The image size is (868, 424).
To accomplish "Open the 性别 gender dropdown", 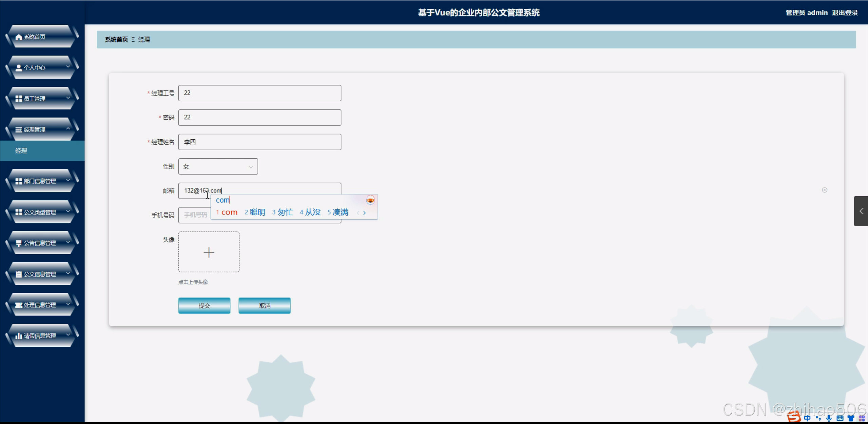I will tap(218, 166).
